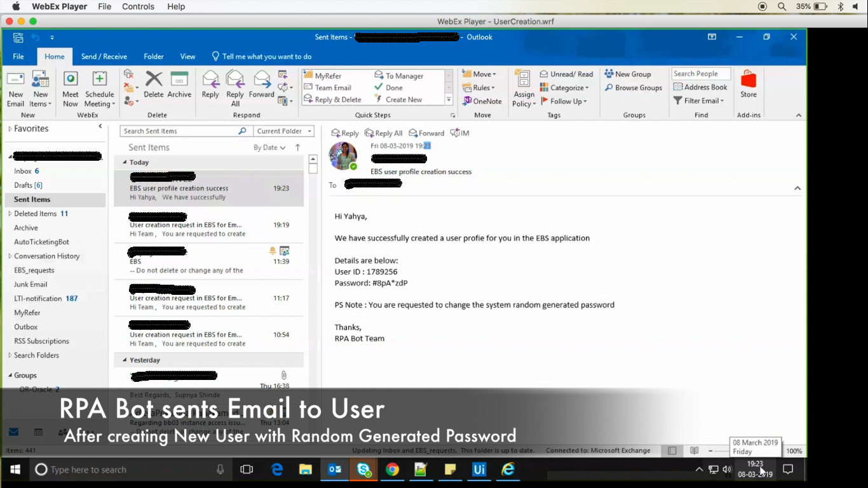This screenshot has width=868, height=488.
Task: Toggle the sort order arrow
Action: [297, 147]
